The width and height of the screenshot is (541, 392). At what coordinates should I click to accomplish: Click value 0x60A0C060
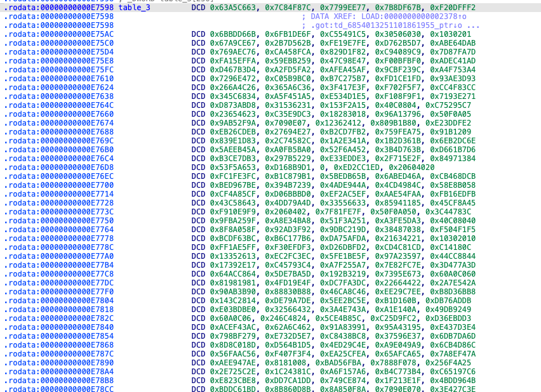pyautogui.click(x=453, y=274)
